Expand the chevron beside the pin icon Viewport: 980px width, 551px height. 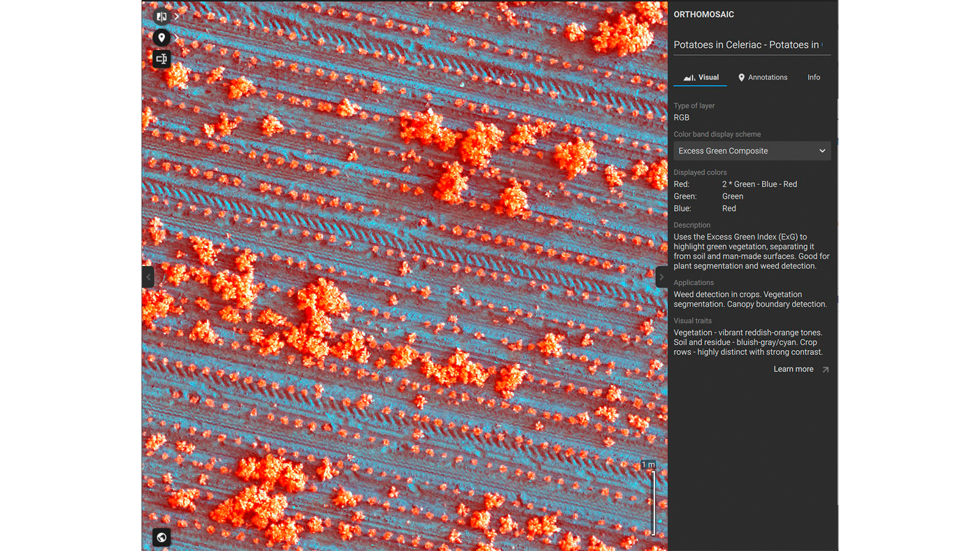[176, 38]
